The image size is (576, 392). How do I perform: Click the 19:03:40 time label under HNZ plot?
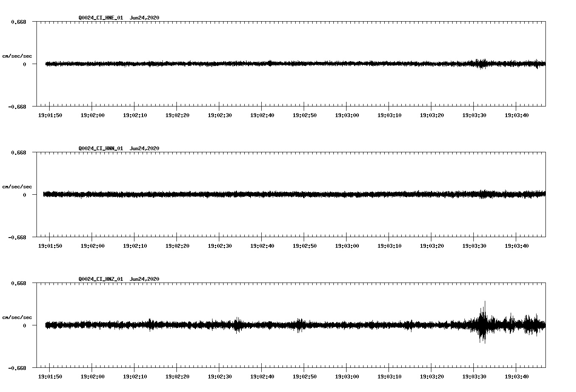[517, 376]
